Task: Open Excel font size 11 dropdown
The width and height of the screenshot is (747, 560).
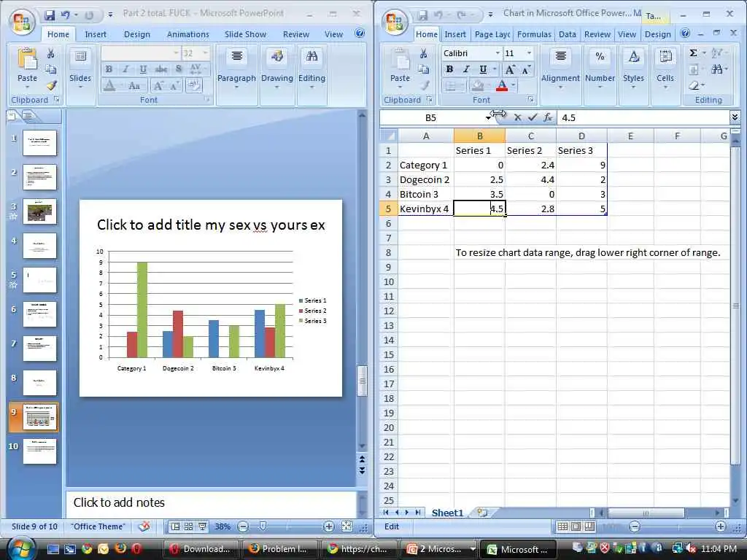Action: coord(529,52)
